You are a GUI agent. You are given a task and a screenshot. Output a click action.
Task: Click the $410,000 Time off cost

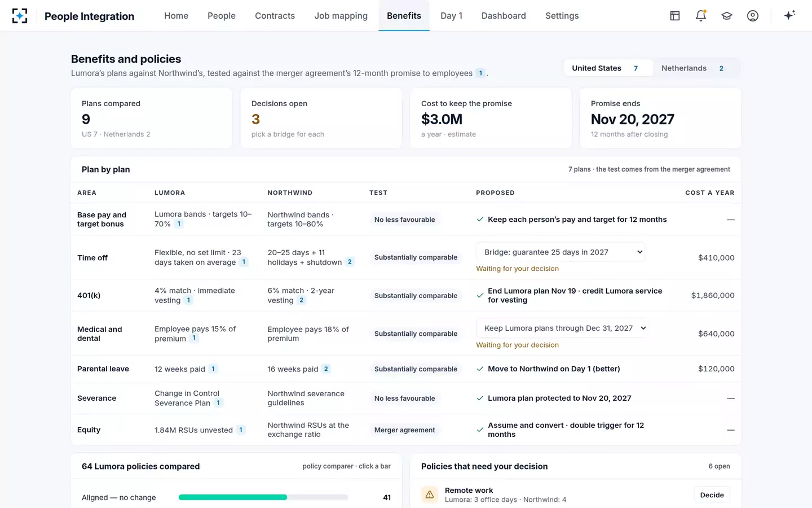pyautogui.click(x=716, y=257)
